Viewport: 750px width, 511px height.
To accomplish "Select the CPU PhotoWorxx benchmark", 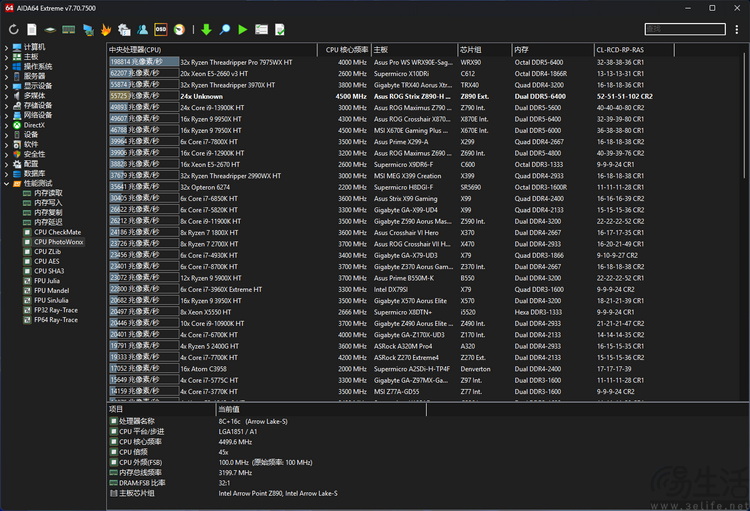I will pyautogui.click(x=58, y=242).
